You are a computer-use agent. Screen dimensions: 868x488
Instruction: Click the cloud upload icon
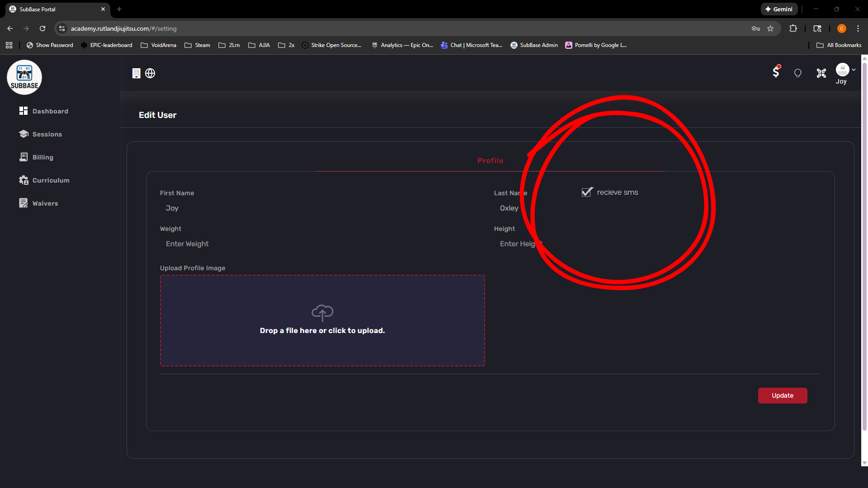(x=322, y=312)
